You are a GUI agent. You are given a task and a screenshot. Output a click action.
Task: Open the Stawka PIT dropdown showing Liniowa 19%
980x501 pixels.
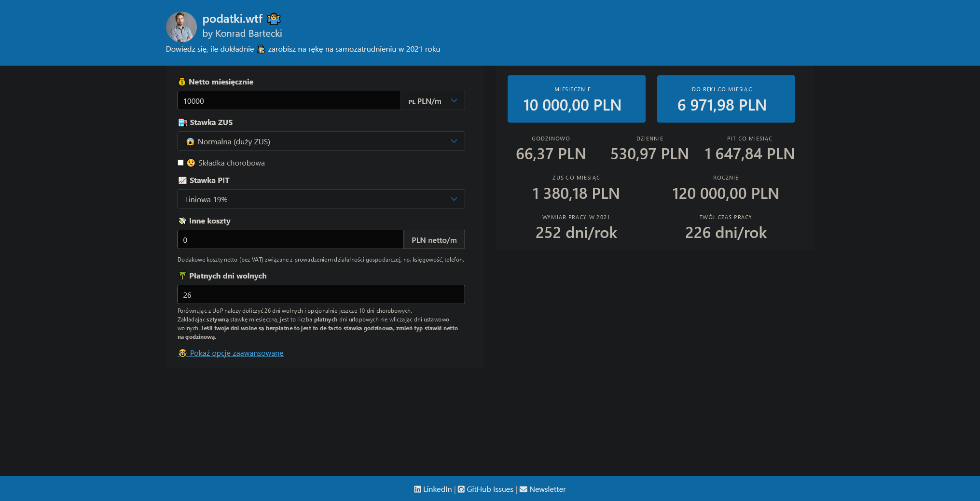321,199
